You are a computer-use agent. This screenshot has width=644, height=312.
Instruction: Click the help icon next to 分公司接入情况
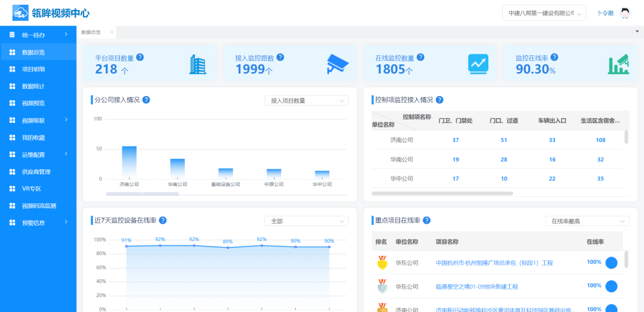[146, 100]
